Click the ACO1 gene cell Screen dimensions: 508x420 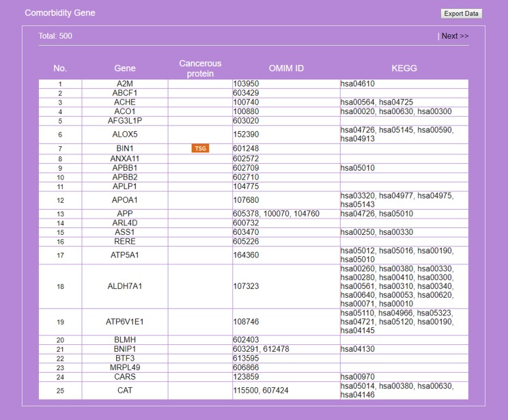pyautogui.click(x=125, y=111)
